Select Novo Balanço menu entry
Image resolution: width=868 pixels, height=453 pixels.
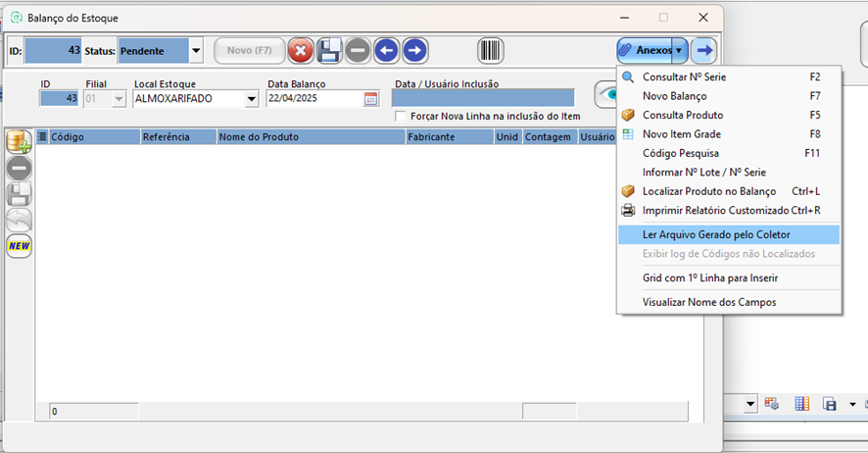click(729, 96)
